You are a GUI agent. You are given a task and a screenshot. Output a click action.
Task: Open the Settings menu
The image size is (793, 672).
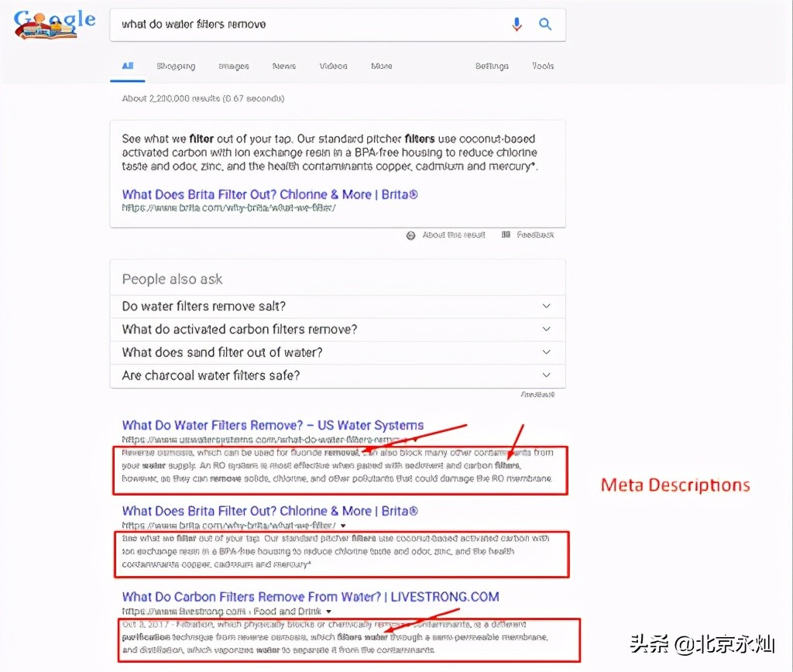tap(492, 67)
